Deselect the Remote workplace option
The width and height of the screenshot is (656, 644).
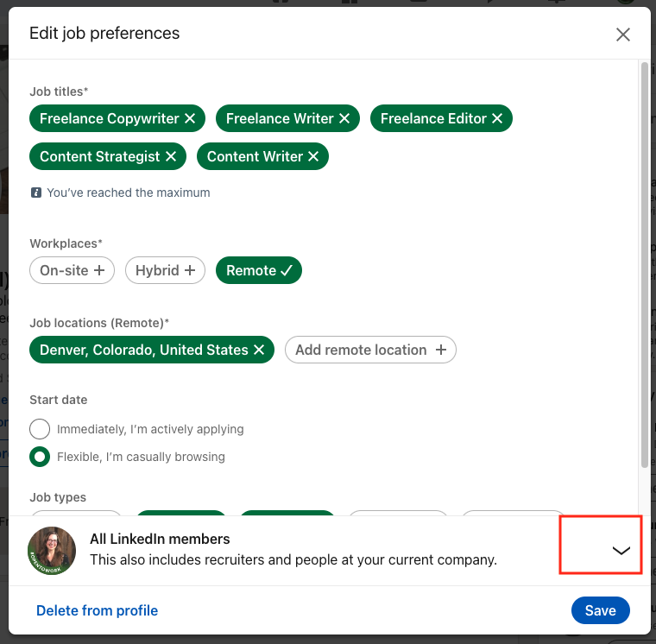click(x=259, y=271)
